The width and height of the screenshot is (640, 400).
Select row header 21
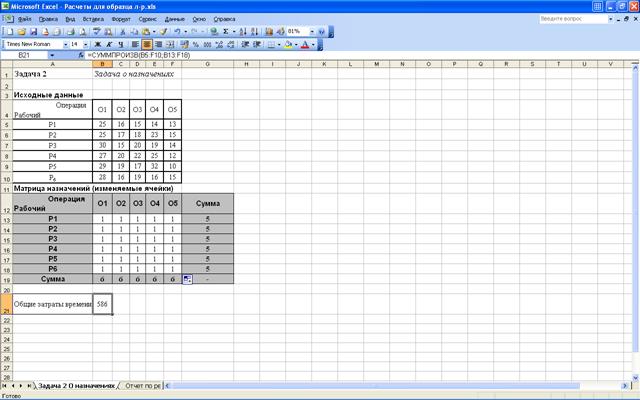pos(6,304)
